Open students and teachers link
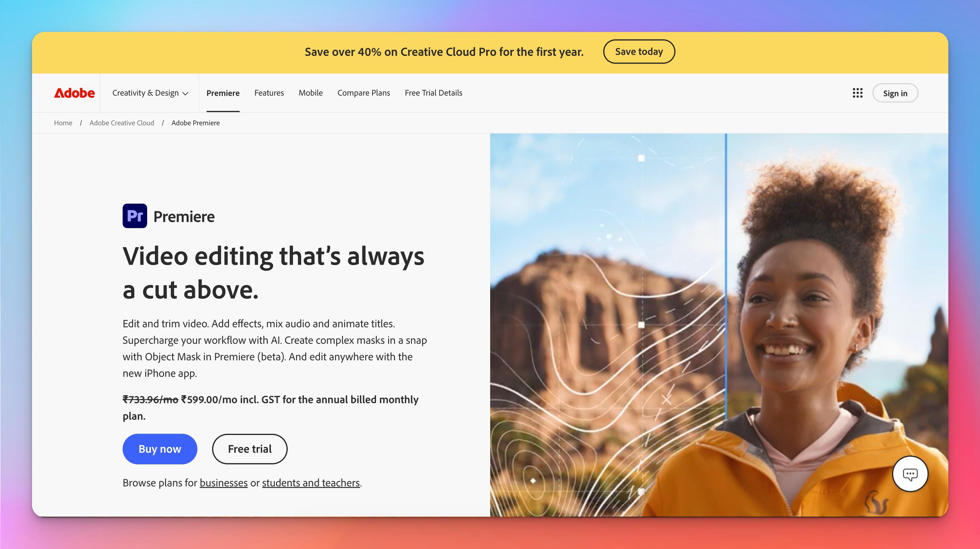 tap(311, 483)
